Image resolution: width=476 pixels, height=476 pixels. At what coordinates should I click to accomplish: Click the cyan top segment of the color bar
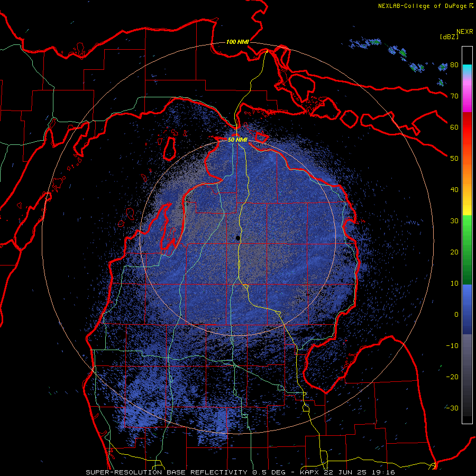pyautogui.click(x=467, y=70)
